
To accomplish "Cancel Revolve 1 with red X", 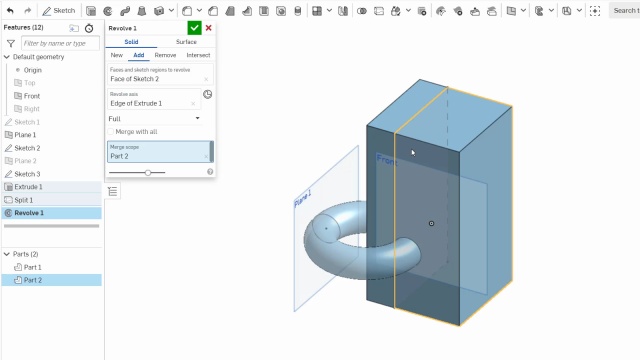I will [x=209, y=28].
